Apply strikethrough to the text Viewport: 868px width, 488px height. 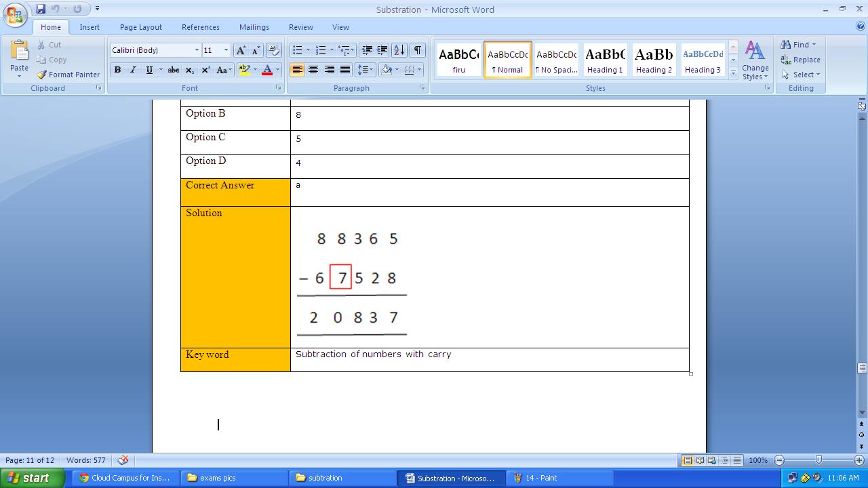coord(174,70)
